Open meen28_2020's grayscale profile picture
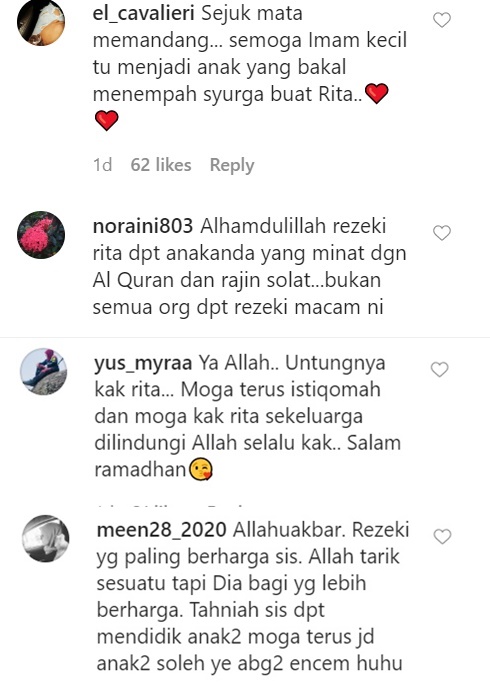This screenshot has height=691, width=490. tap(46, 539)
